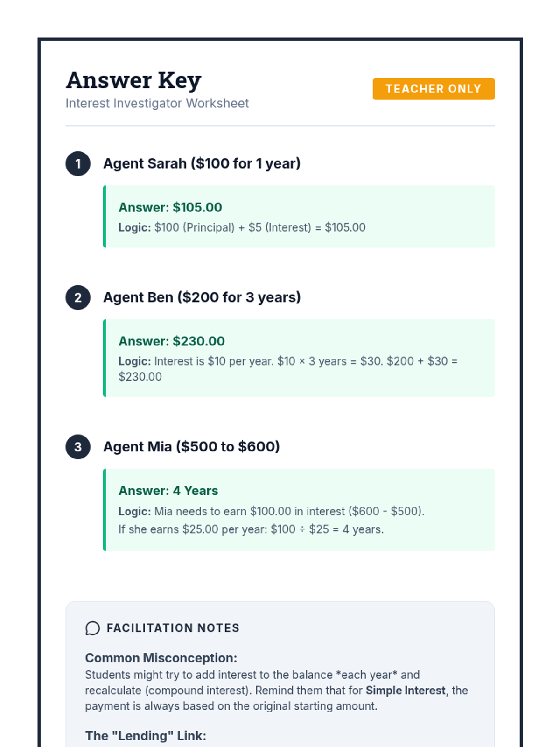Click the $100 ÷ $25 = 4 years line
This screenshot has height=747, width=560.
[251, 529]
